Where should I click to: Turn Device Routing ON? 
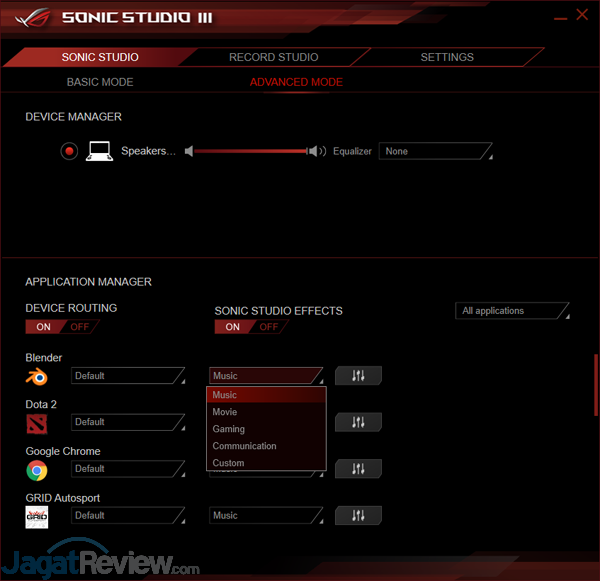[43, 327]
